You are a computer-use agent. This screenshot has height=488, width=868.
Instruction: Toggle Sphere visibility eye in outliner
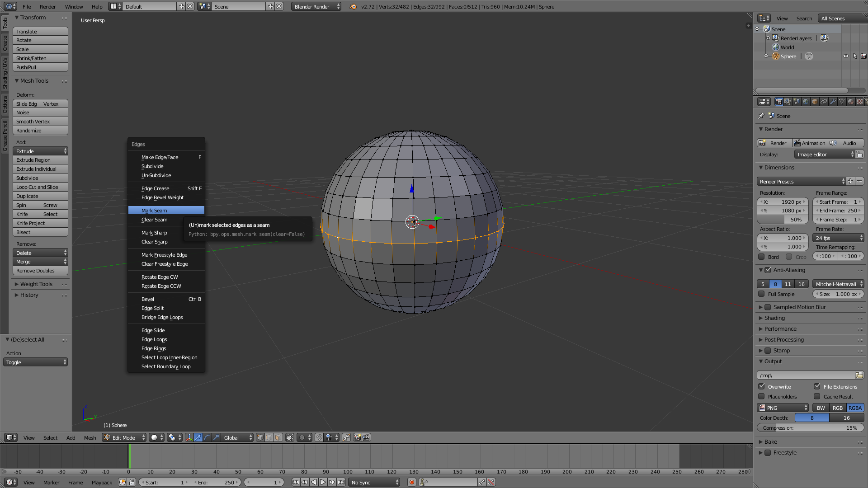click(845, 56)
